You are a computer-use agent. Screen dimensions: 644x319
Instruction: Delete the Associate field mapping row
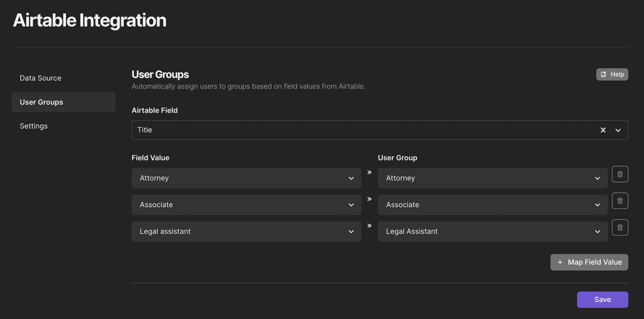coord(620,201)
